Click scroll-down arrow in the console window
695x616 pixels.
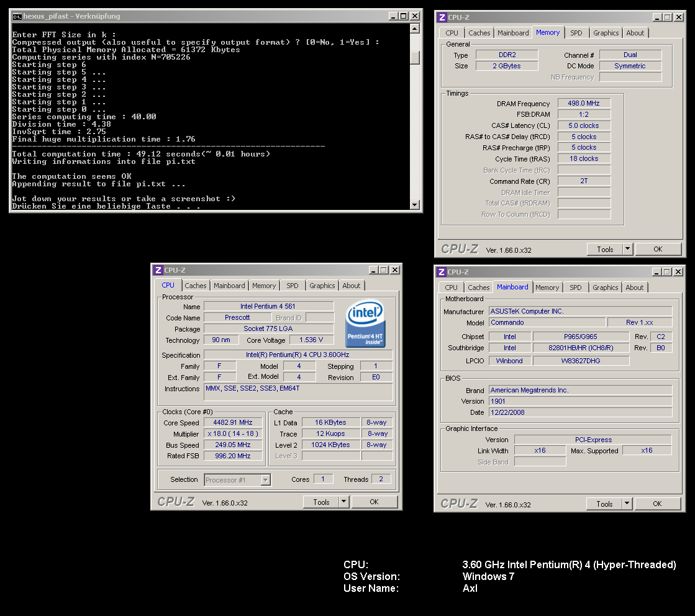pyautogui.click(x=415, y=204)
